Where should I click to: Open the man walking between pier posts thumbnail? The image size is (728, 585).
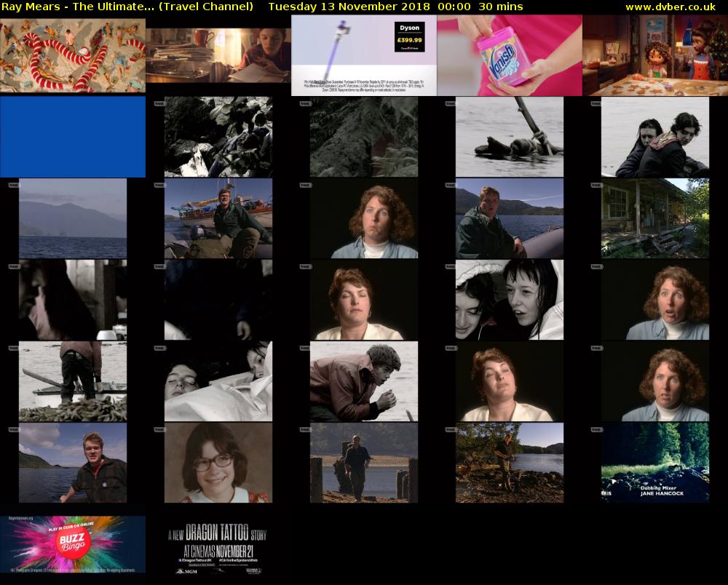click(364, 463)
